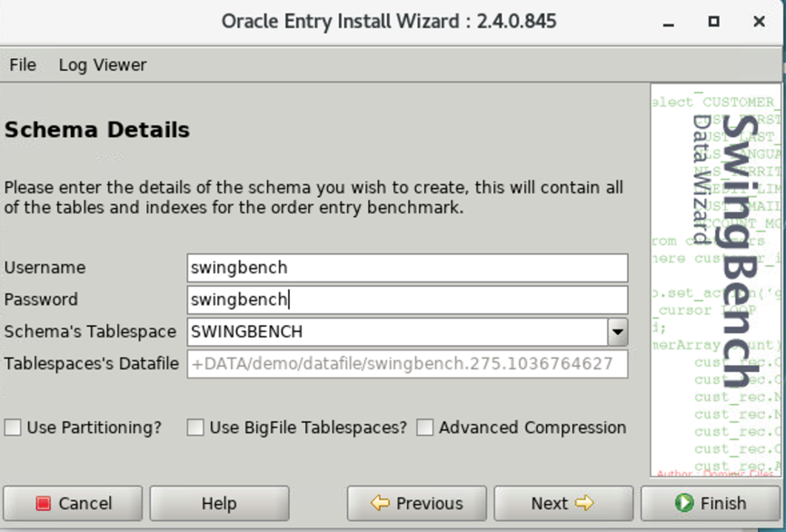Enable Advanced Compression
The height and width of the screenshot is (532, 786).
pyautogui.click(x=424, y=427)
